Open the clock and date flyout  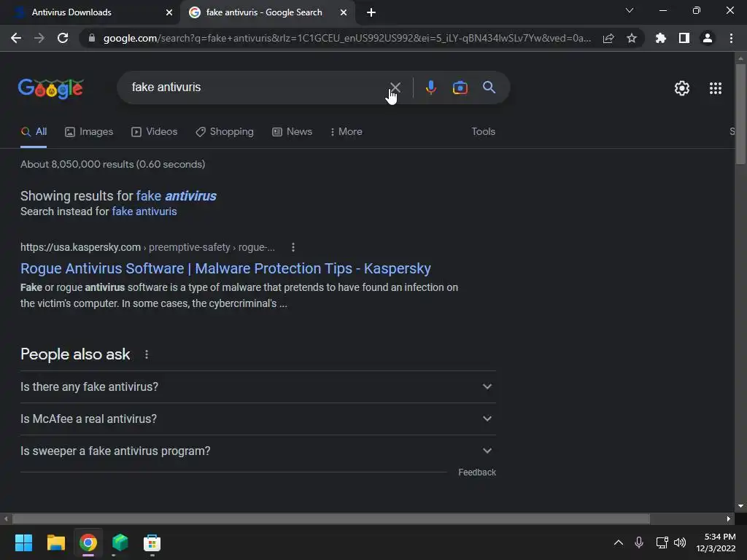[716, 542]
